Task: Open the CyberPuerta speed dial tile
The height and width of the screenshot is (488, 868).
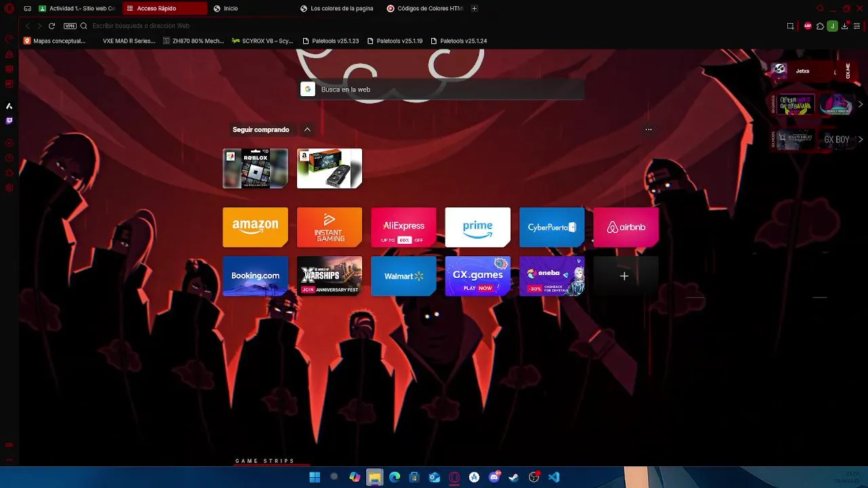Action: [x=552, y=227]
